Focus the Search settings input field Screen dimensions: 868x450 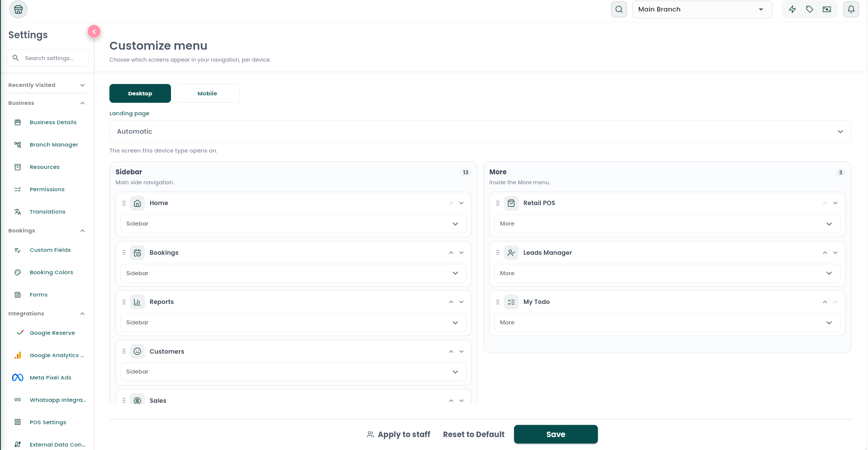click(48, 58)
